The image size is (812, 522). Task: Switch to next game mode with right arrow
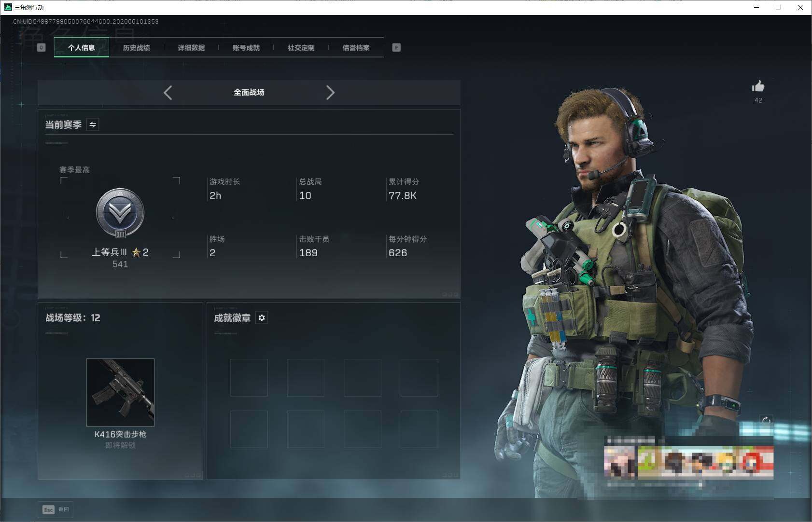click(330, 93)
